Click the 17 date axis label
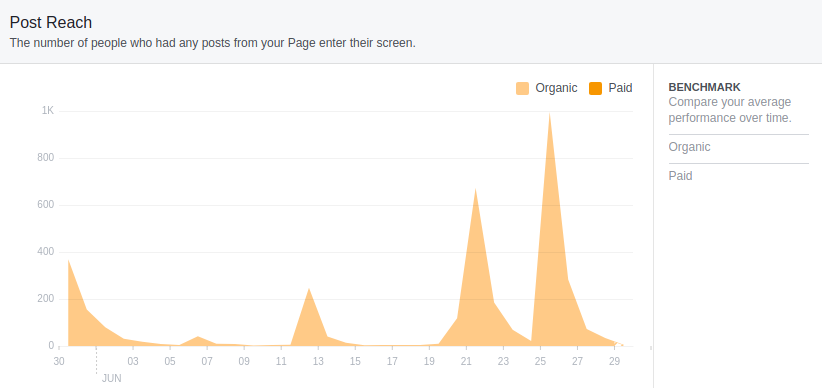 point(392,361)
